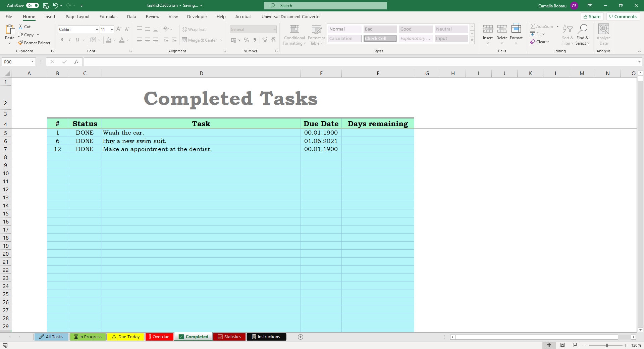Screen dimensions: 644x349
Task: Click the AutoSum icon
Action: click(x=533, y=26)
